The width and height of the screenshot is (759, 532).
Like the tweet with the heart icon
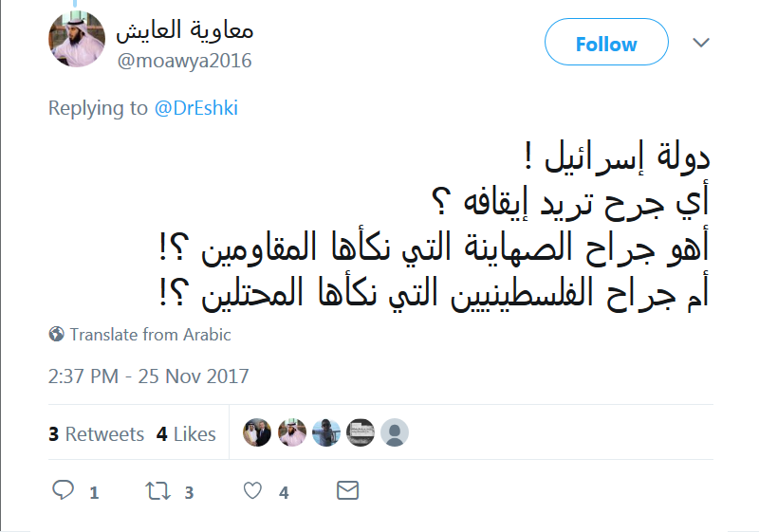(252, 491)
